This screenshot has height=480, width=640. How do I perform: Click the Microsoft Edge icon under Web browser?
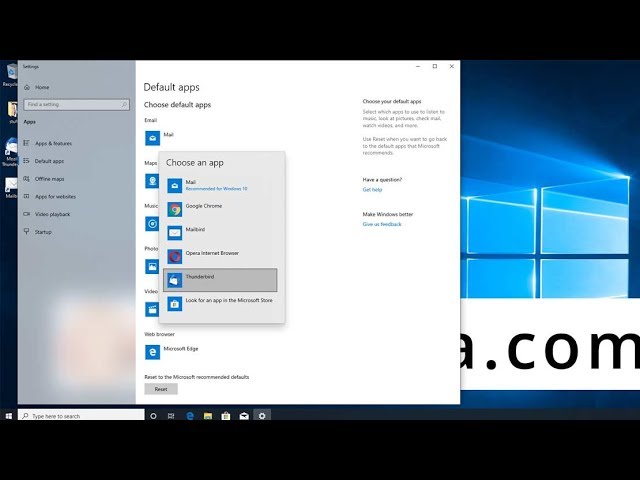(152, 352)
